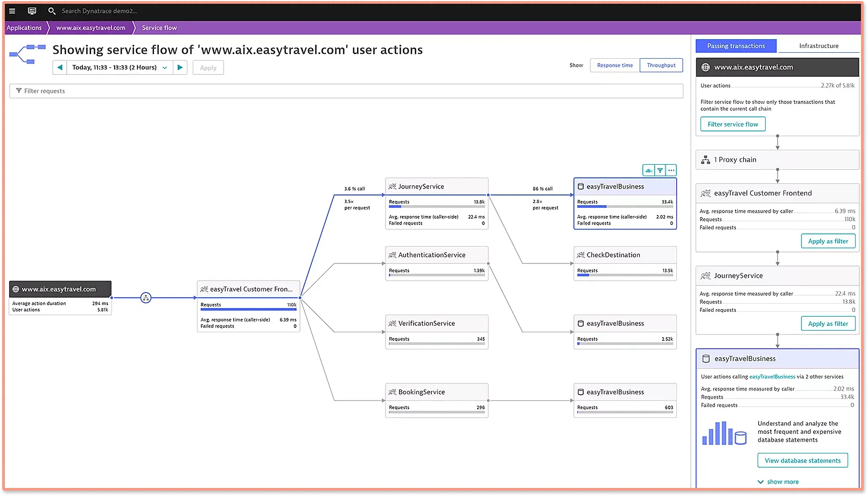Click the analyze chart icon above easyTravelBusiness
Image resolution: width=868 pixels, height=496 pixels.
point(649,170)
